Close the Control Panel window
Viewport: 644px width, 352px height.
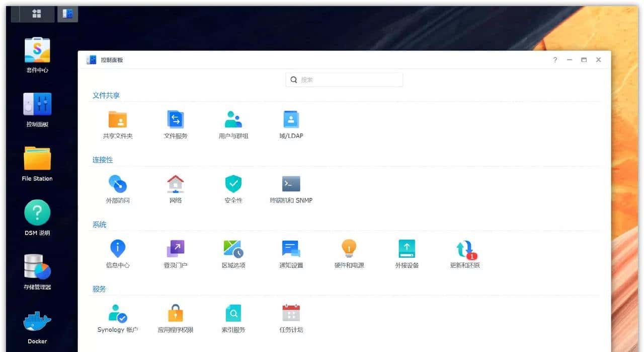click(x=598, y=60)
